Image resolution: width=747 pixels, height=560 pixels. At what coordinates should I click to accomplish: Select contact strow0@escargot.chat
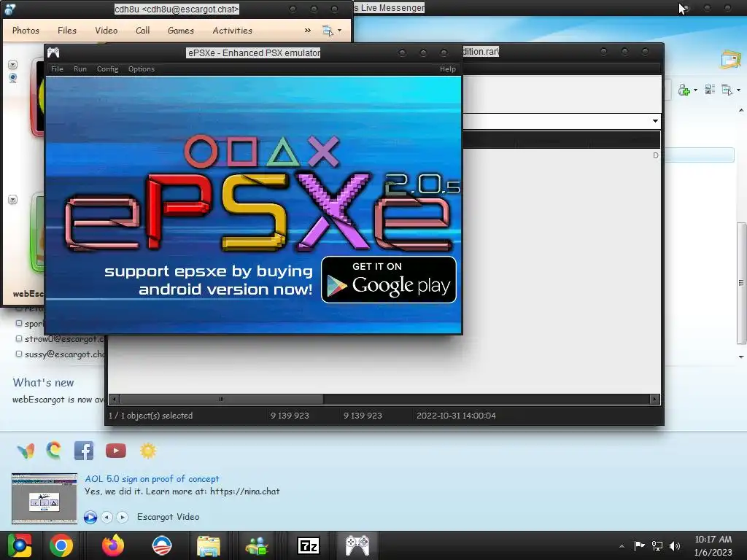(x=64, y=339)
